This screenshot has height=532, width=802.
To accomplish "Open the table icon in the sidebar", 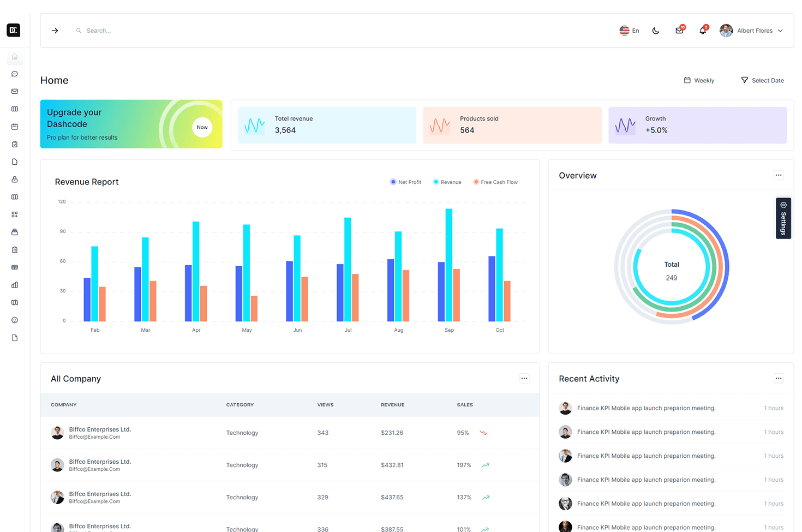I will pyautogui.click(x=15, y=267).
